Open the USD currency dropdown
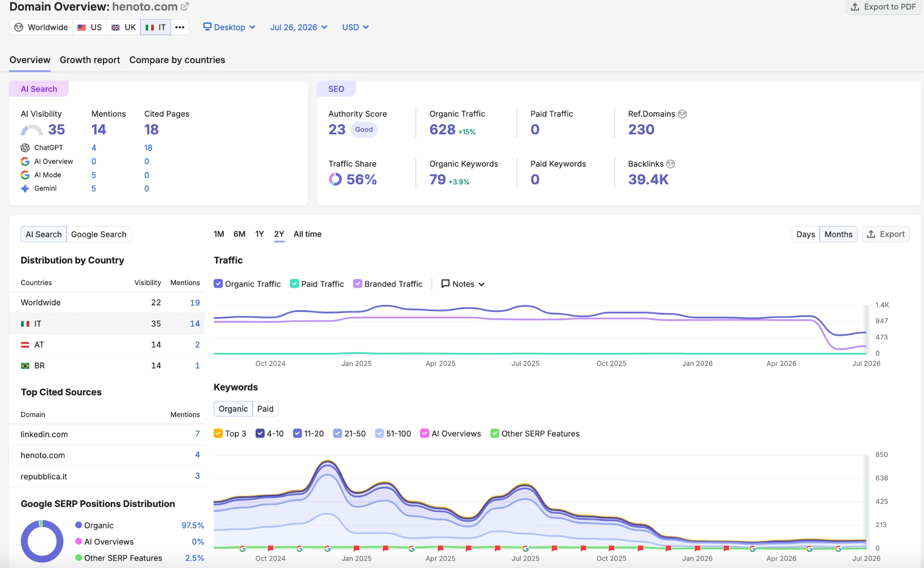Screen dimensions: 924x568 (356, 27)
